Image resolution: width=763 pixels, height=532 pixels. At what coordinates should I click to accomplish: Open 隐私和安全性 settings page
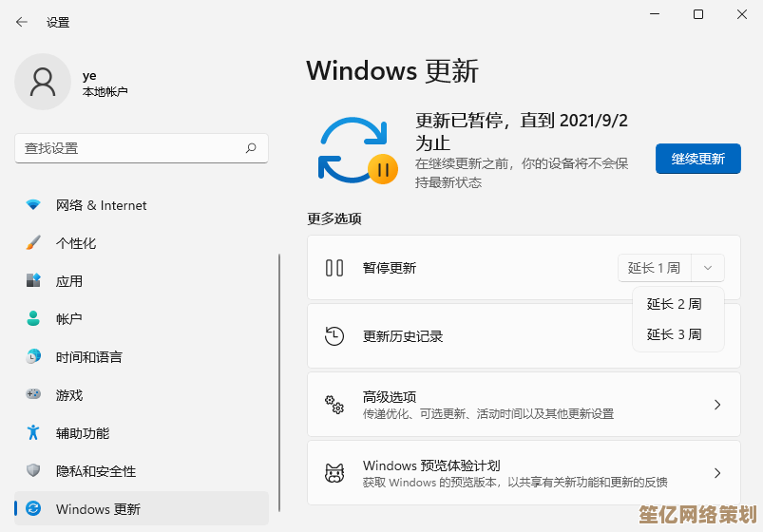click(142, 470)
